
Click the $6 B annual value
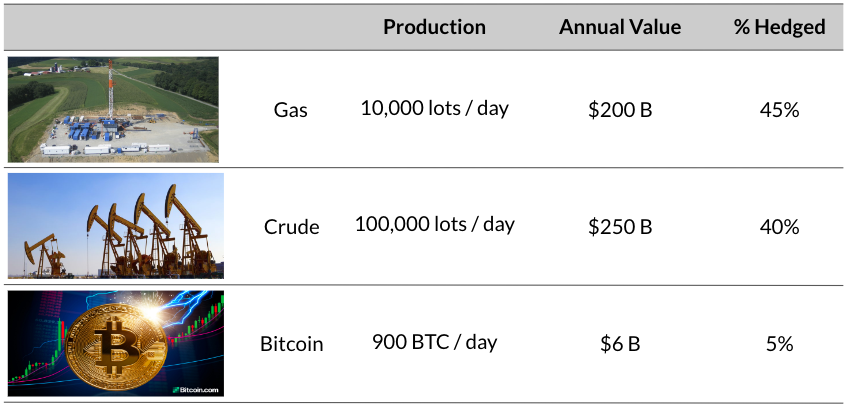pyautogui.click(x=620, y=344)
